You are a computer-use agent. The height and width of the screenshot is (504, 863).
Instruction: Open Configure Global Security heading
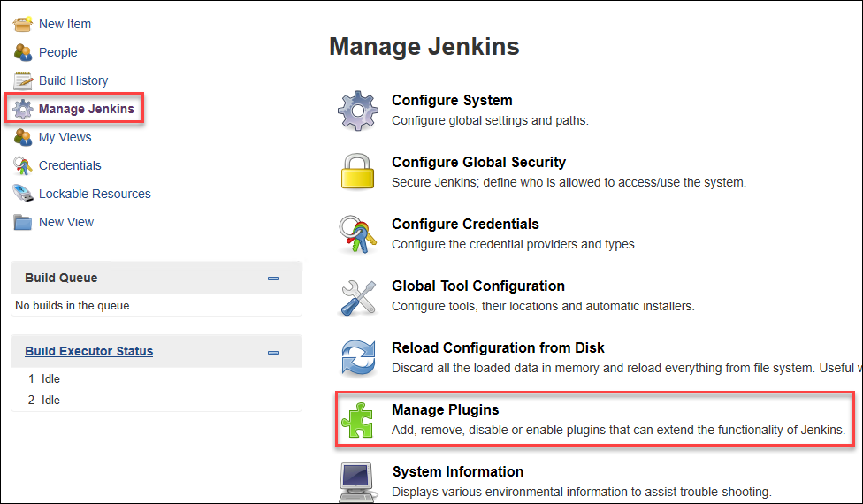pos(479,162)
